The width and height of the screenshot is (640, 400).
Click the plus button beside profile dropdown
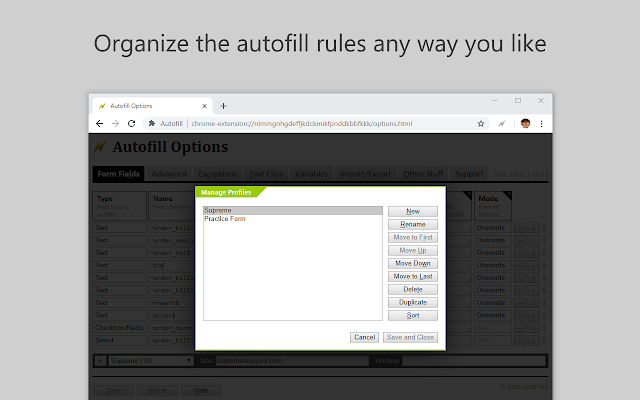[100, 361]
